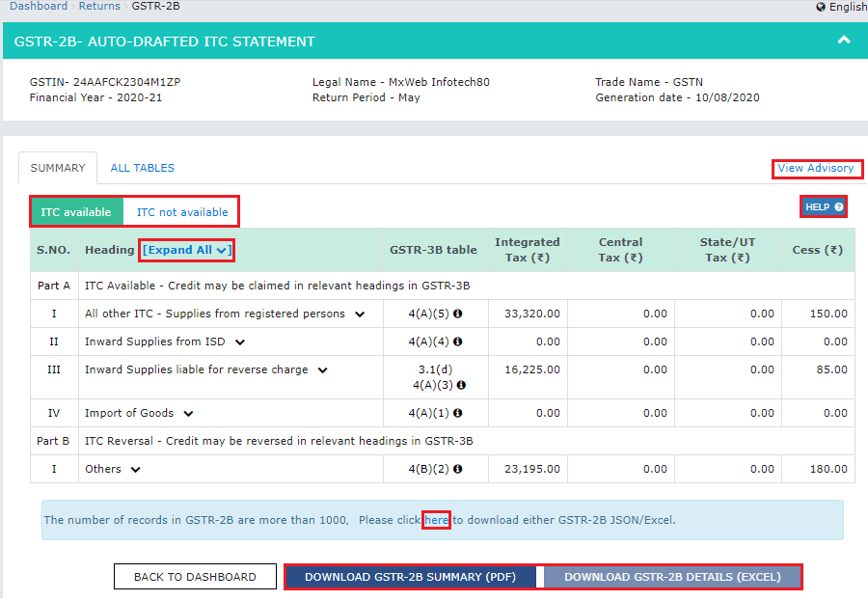This screenshot has width=868, height=601.
Task: Open the Expand All dropdown
Action: pyautogui.click(x=186, y=250)
